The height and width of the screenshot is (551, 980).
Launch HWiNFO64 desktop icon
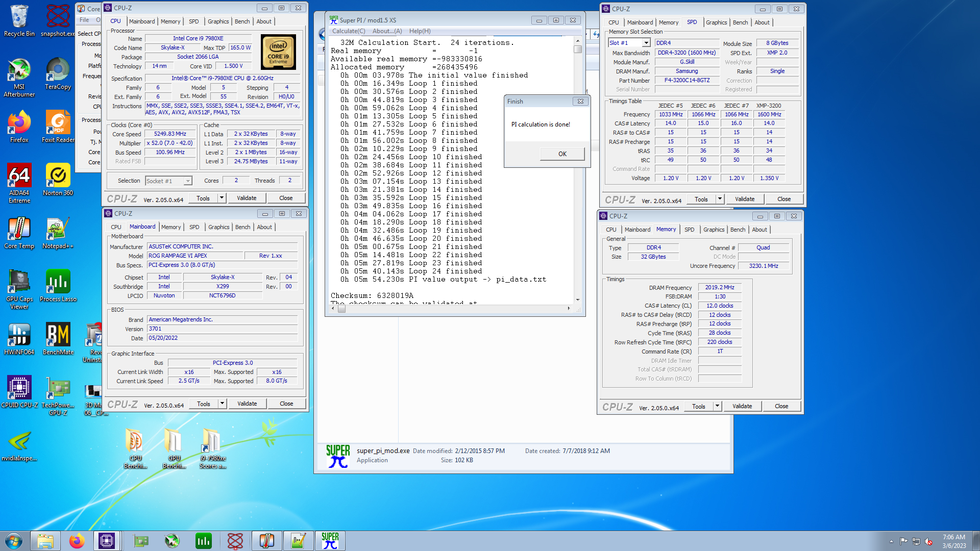coord(19,339)
